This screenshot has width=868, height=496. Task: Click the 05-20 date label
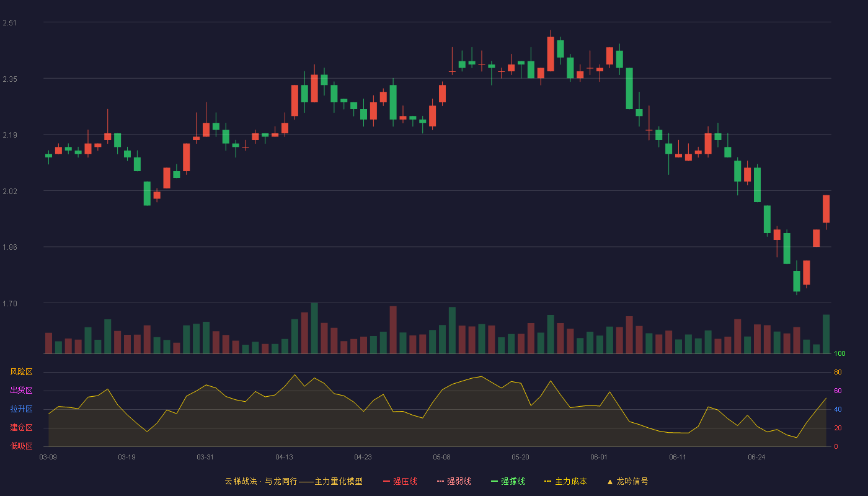coord(520,457)
